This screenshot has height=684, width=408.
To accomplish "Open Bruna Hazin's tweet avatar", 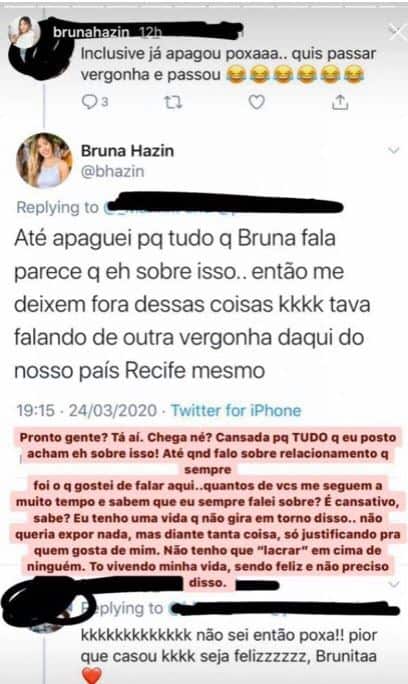I will 44,161.
